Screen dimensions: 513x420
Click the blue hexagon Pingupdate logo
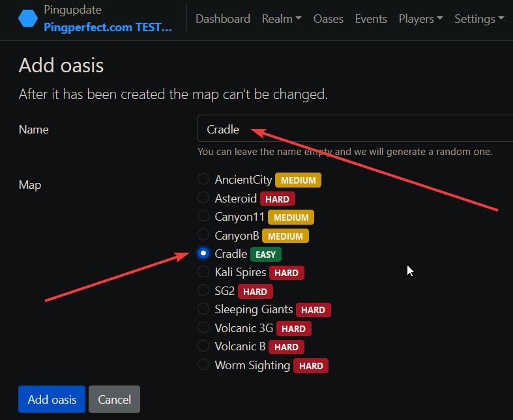pos(28,19)
